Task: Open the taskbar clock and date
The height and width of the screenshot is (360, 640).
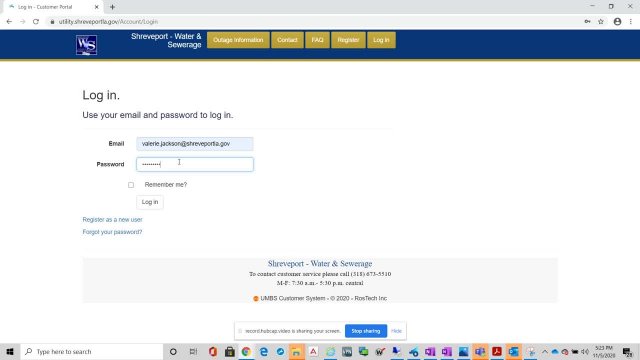Action: (x=604, y=351)
